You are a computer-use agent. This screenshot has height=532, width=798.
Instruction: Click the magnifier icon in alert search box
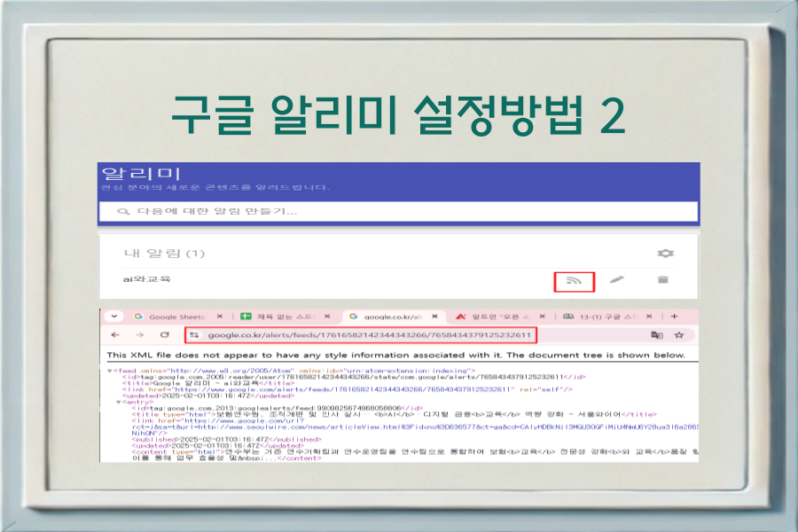click(x=122, y=211)
